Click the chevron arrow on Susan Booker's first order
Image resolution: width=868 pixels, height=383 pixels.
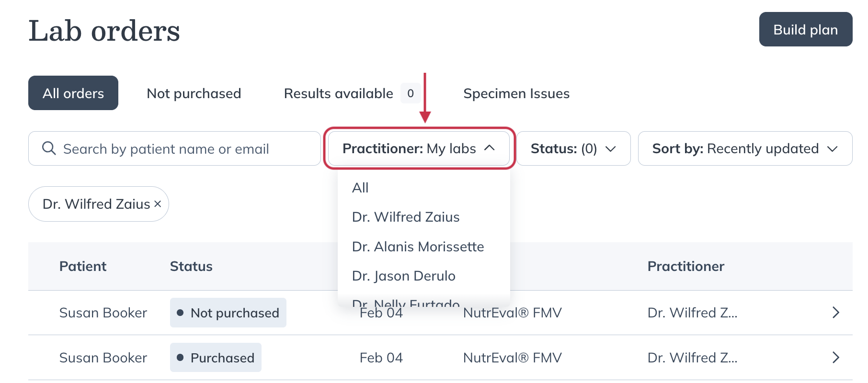click(836, 313)
